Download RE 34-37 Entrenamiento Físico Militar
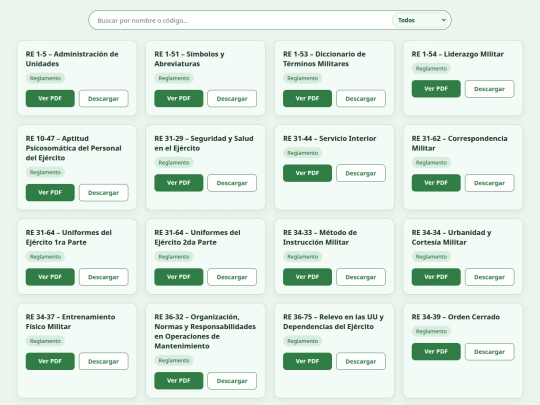Viewport: 540px width, 405px height. 104,361
